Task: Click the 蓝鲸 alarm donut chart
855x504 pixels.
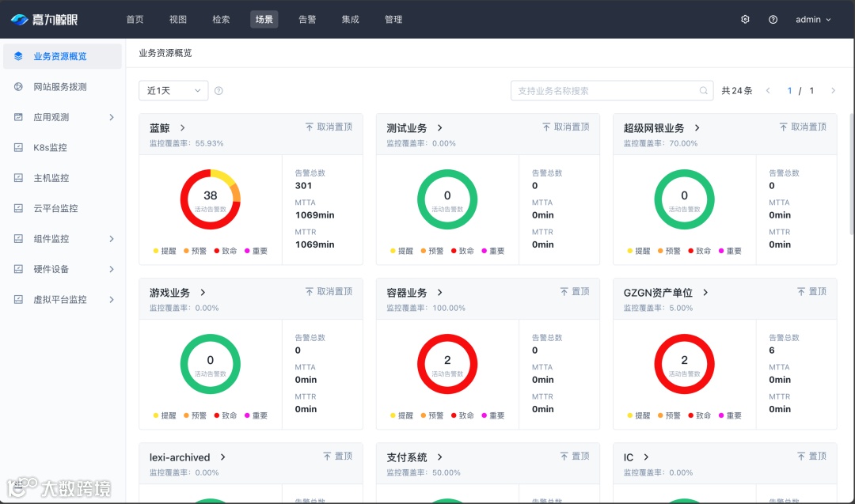Action: click(x=211, y=199)
